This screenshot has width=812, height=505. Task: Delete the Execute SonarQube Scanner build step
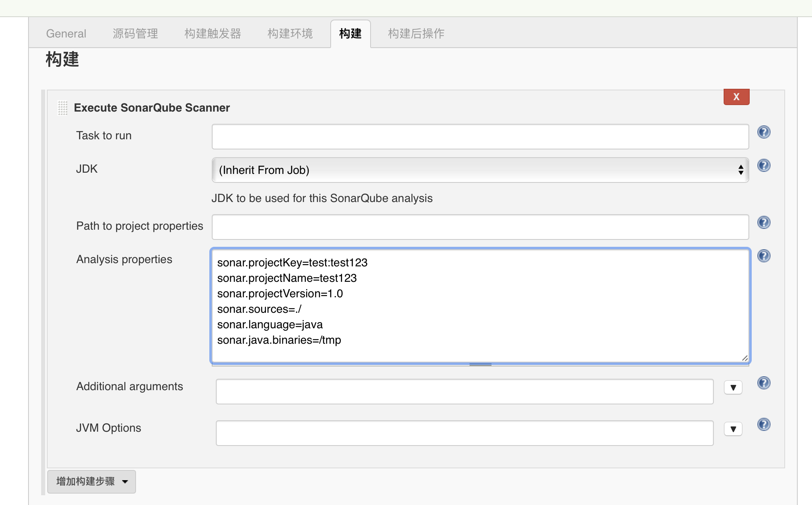[x=736, y=97]
